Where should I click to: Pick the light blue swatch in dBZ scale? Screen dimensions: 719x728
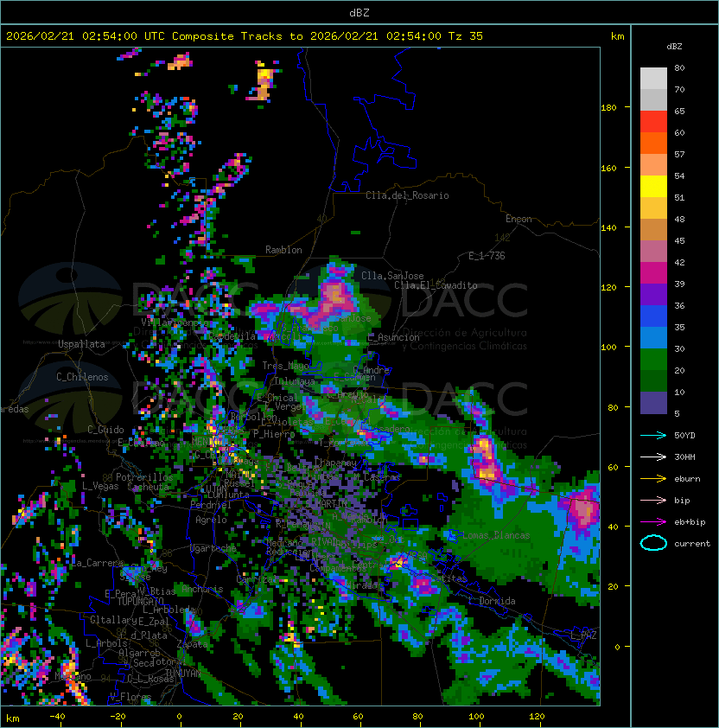[653, 338]
